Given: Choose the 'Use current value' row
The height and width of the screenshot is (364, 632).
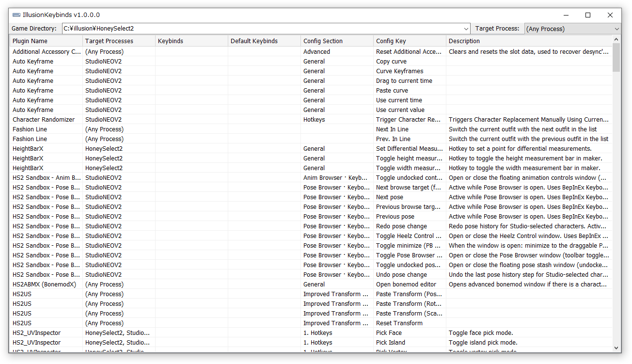Looking at the screenshot, I should pyautogui.click(x=311, y=110).
